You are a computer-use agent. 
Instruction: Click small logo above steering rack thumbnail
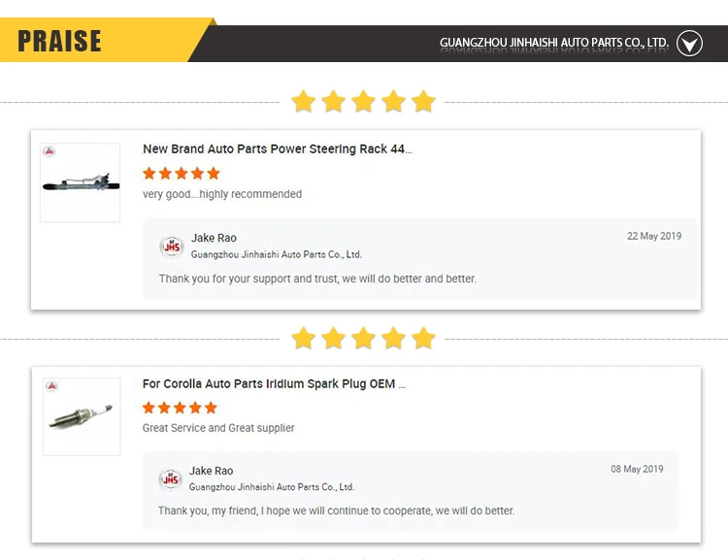pos(50,152)
